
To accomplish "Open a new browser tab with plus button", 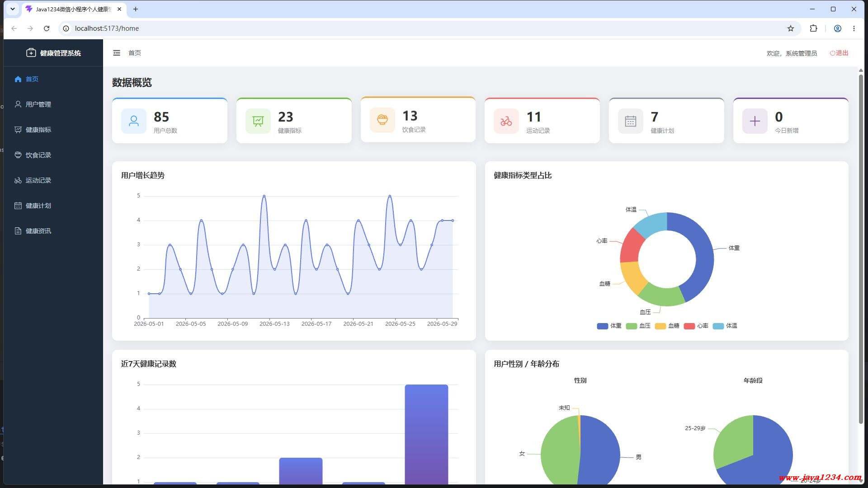I will [x=135, y=9].
